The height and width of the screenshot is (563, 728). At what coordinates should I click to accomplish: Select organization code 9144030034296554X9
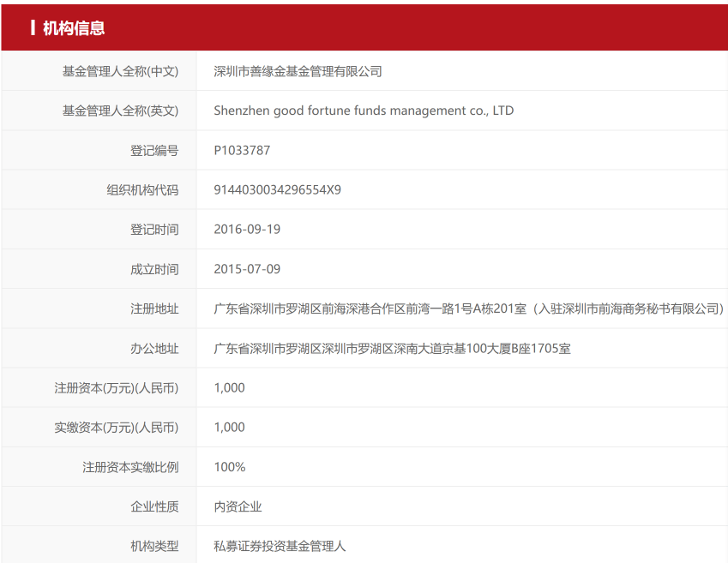pyautogui.click(x=277, y=190)
